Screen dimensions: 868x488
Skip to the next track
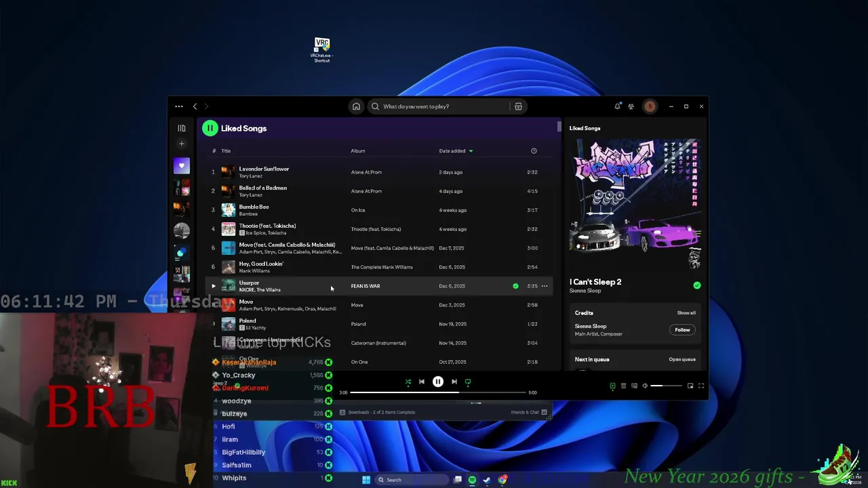[454, 382]
